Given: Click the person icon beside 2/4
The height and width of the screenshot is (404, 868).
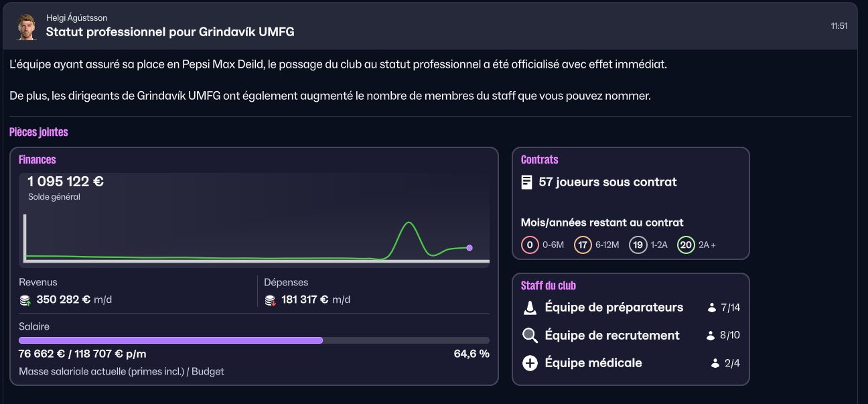Looking at the screenshot, I should point(715,364).
